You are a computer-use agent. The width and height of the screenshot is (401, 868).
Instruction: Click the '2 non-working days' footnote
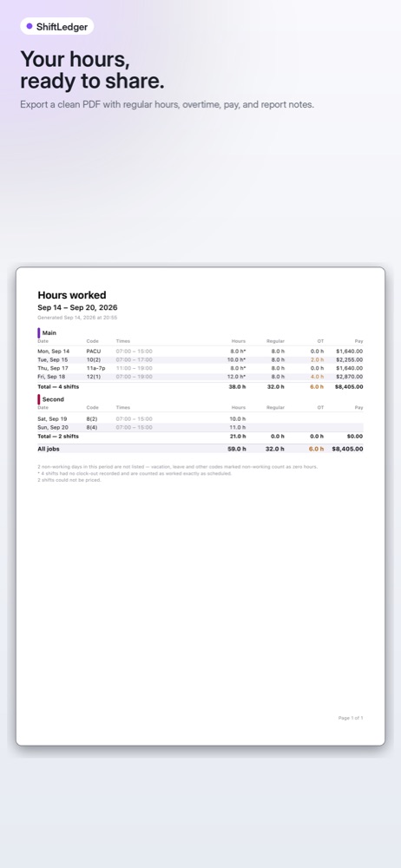178,467
